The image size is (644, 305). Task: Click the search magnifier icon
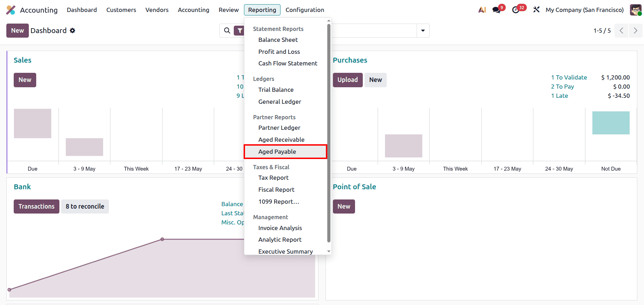227,31
